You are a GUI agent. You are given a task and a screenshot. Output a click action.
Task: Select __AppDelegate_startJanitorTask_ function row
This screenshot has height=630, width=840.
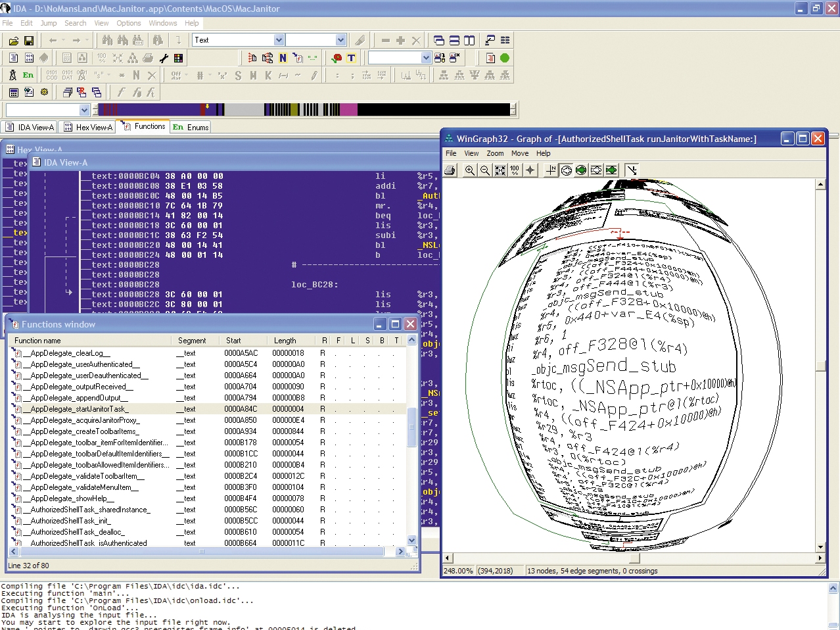click(x=208, y=409)
